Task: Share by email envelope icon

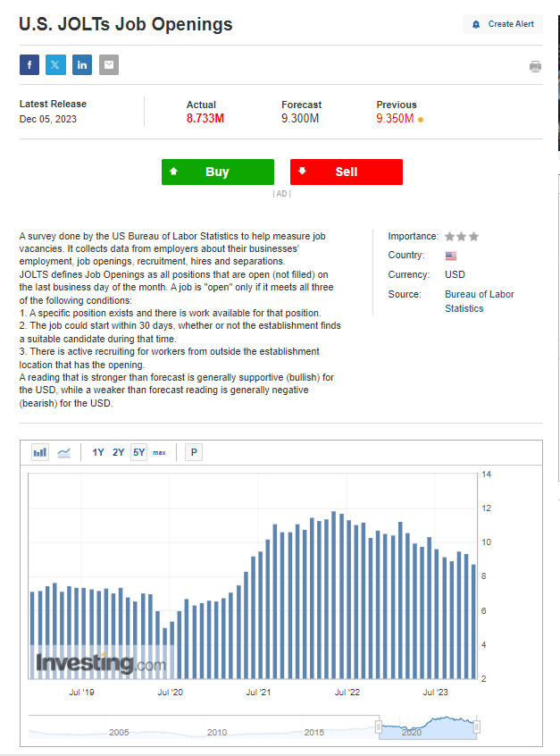Action: pyautogui.click(x=109, y=65)
